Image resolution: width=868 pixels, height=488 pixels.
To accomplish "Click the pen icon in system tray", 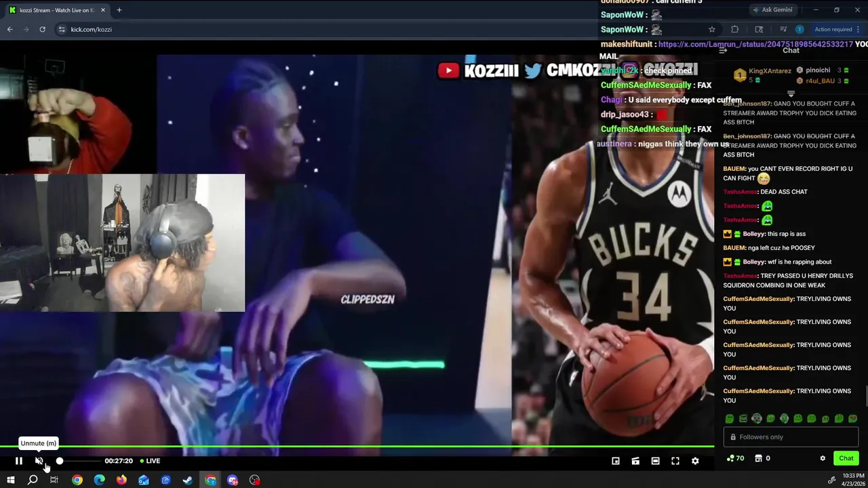I will click(x=832, y=480).
